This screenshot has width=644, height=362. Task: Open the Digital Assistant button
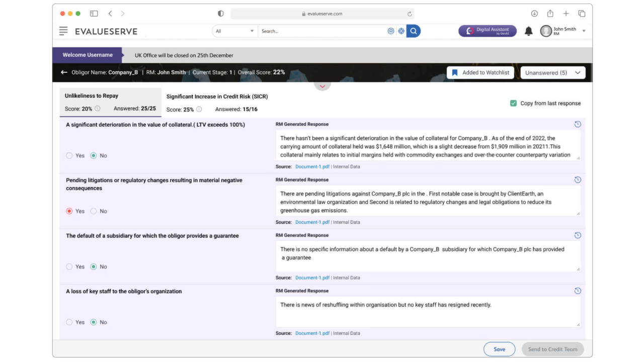pos(488,31)
